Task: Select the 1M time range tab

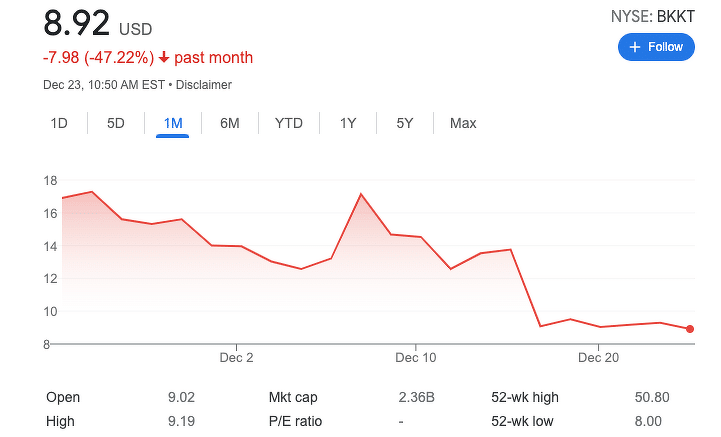Action: pos(173,123)
